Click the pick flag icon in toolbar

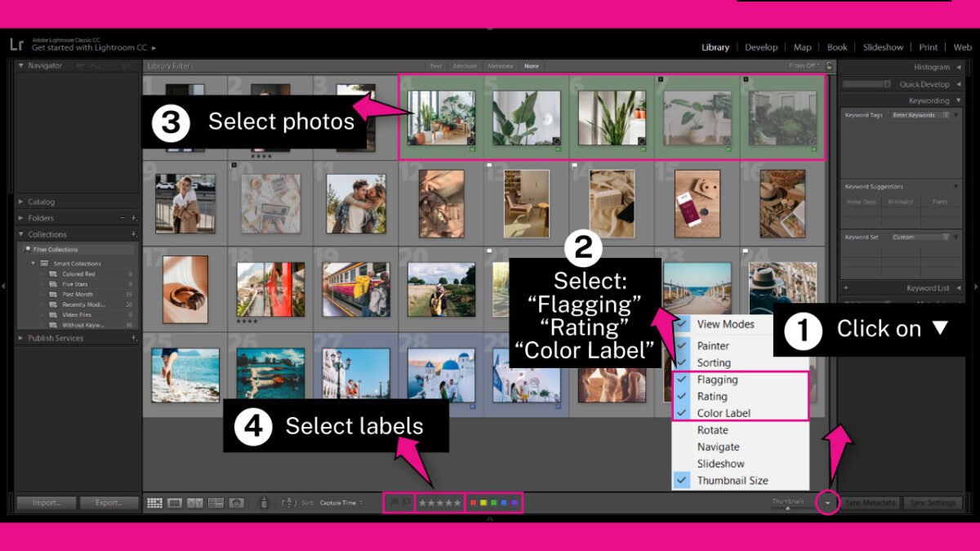point(394,502)
